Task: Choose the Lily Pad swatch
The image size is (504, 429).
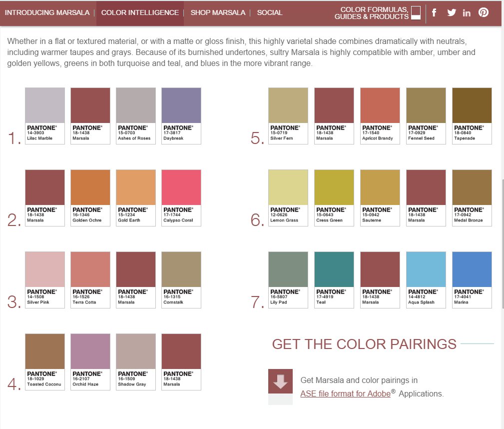Action: (x=288, y=280)
